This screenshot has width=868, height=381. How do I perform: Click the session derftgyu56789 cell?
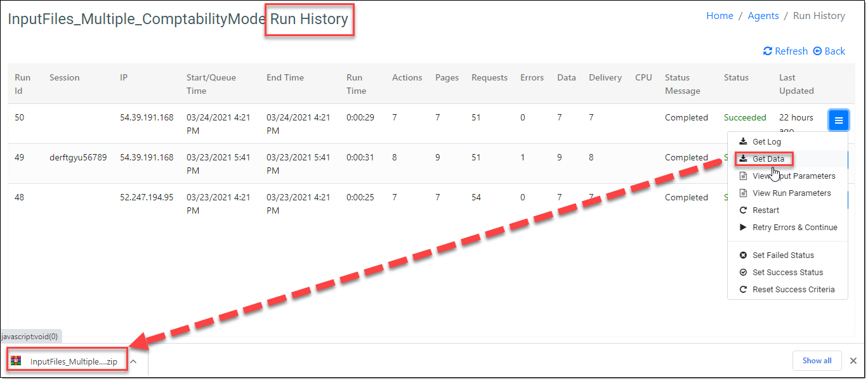[x=78, y=157]
